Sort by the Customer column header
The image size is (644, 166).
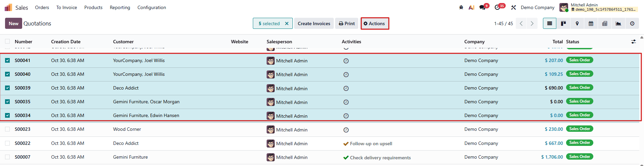[123, 42]
